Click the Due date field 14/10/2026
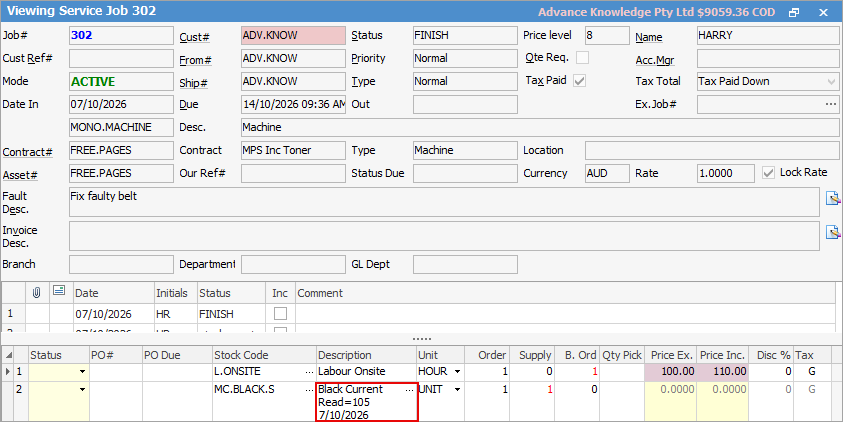Viewport: 843px width, 422px height. pos(294,104)
